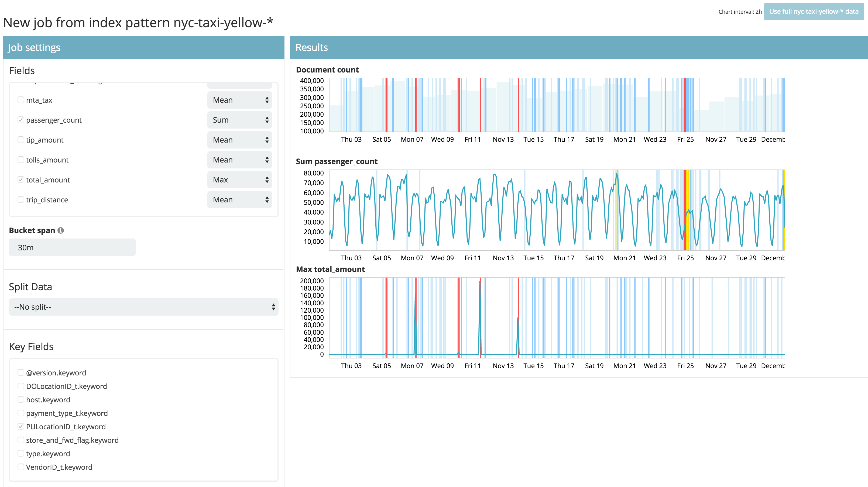
Task: Open the total_amount Max function dropdown
Action: click(x=239, y=180)
